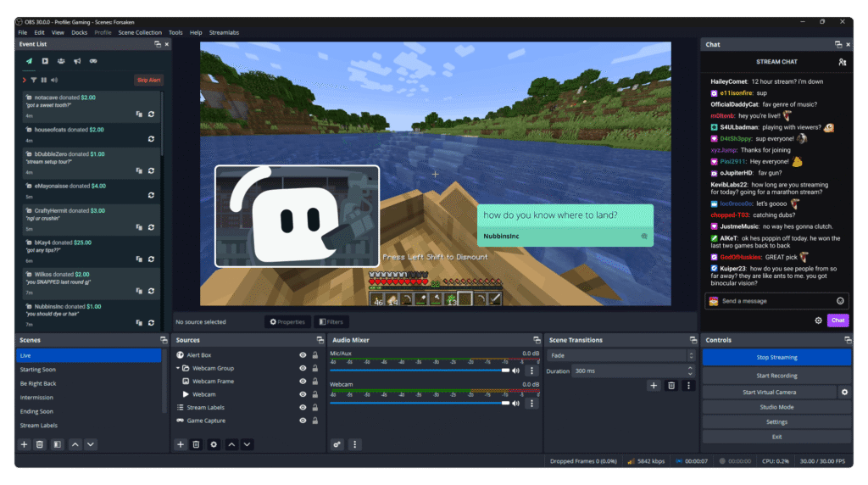Viewport: 868px width, 485px height.
Task: Open the Edit menu
Action: click(39, 33)
